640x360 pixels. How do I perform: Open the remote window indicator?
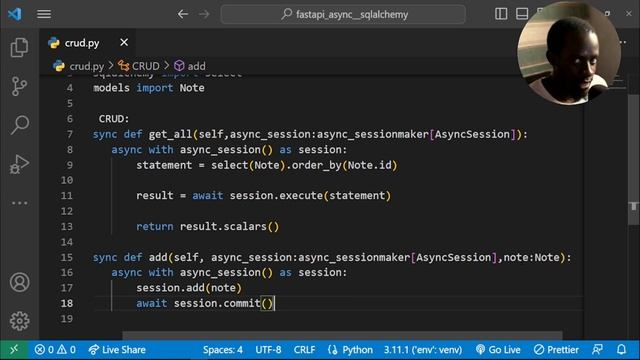click(14, 350)
